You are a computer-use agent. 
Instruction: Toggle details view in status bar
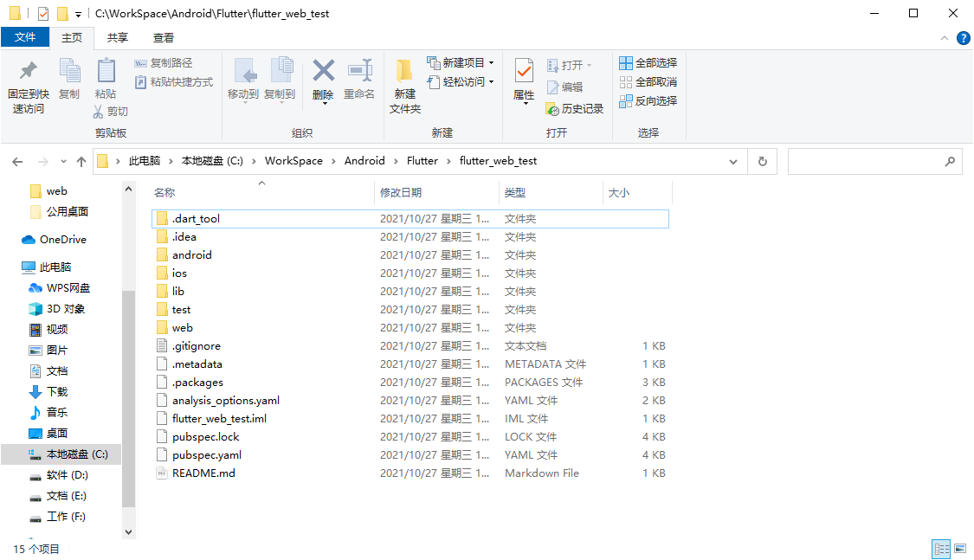click(x=941, y=549)
